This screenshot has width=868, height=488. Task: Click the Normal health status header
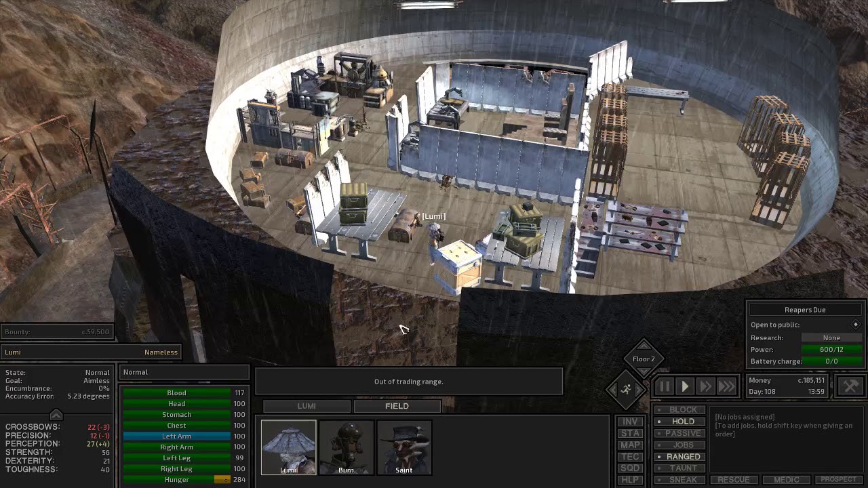pos(184,372)
